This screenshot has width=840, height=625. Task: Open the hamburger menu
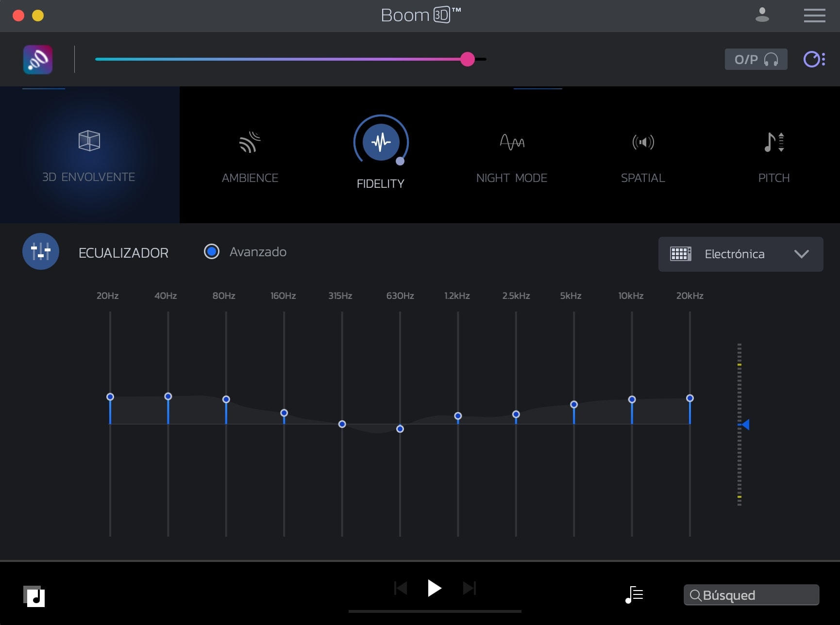point(814,15)
